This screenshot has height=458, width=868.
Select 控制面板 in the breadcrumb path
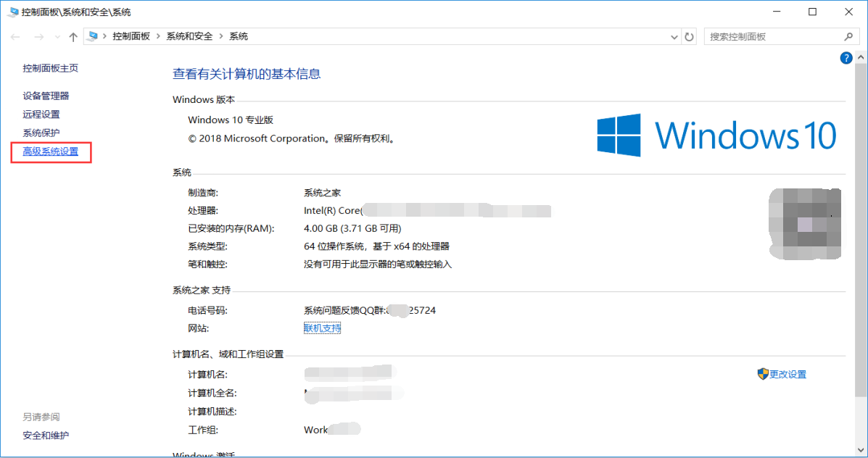click(131, 36)
